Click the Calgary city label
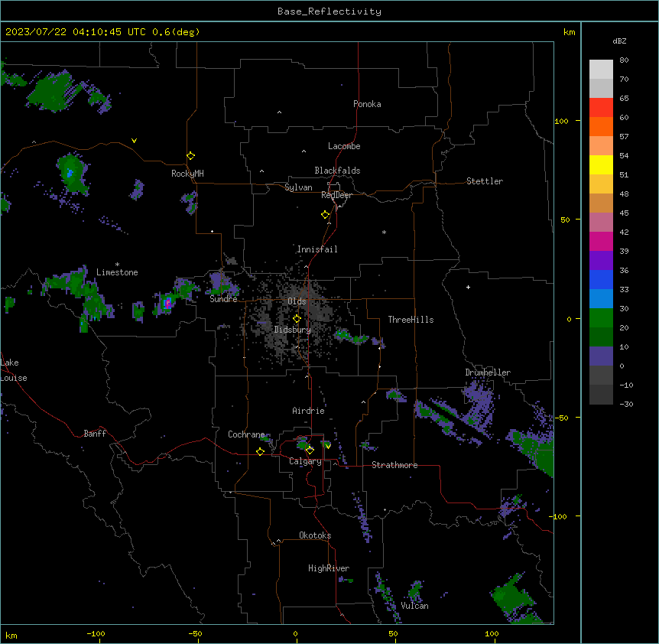Viewport: 659px width, 644px height. pyautogui.click(x=306, y=461)
